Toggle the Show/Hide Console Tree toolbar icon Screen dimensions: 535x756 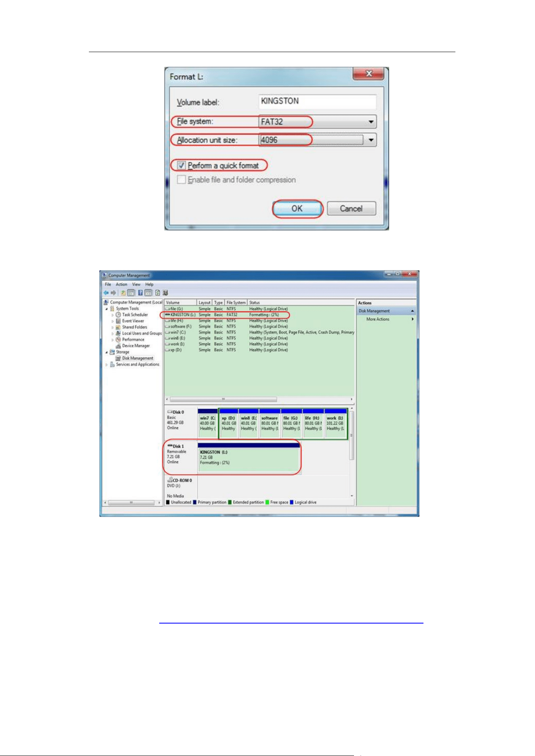coord(131,293)
